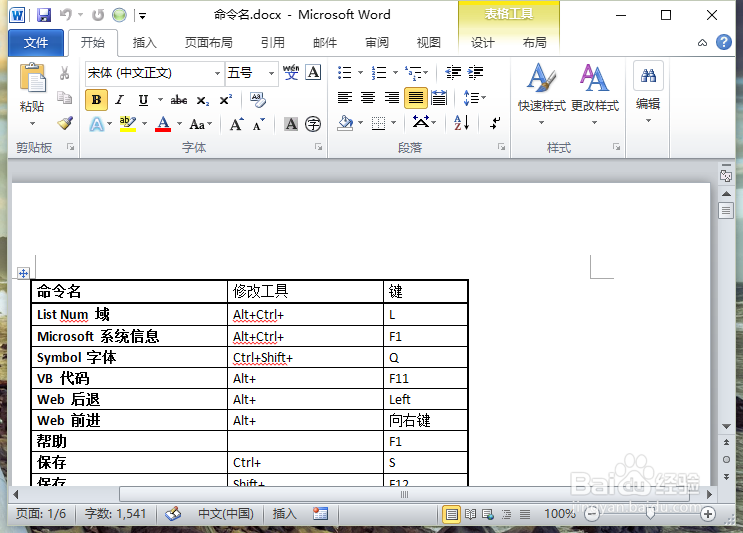Click the Copy icon in clipboard group
Image resolution: width=743 pixels, height=533 pixels.
64,98
